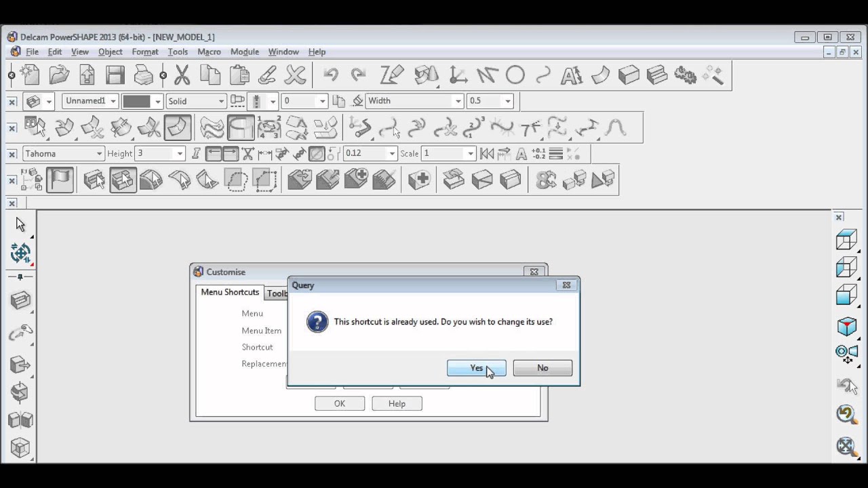Viewport: 868px width, 488px height.
Task: Open the File menu
Action: [x=32, y=52]
